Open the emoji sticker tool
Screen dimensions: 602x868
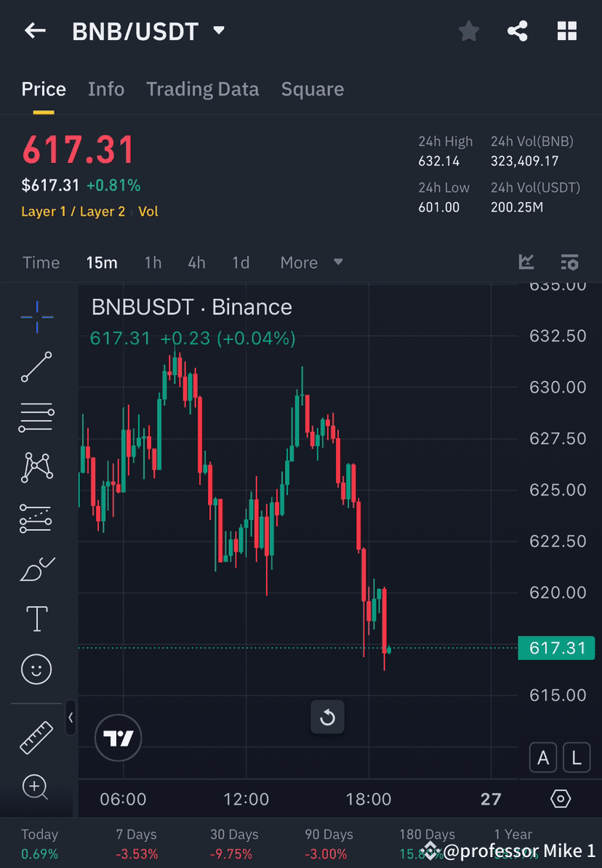point(36,669)
